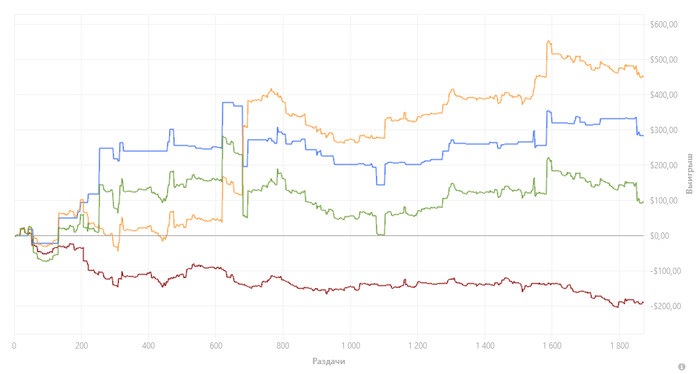Click the 1 400 tick on x-axis
The image size is (700, 374).
(485, 346)
